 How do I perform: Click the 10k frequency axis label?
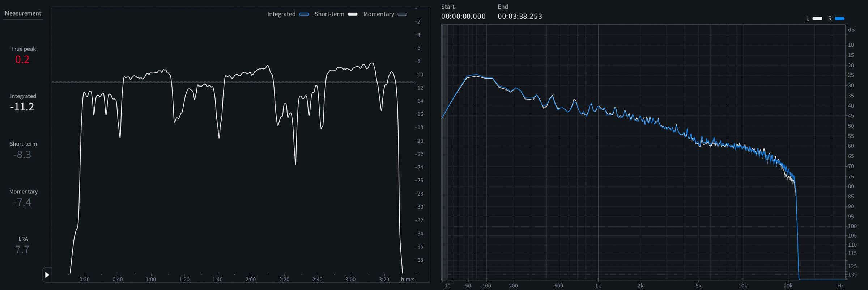[x=743, y=286]
